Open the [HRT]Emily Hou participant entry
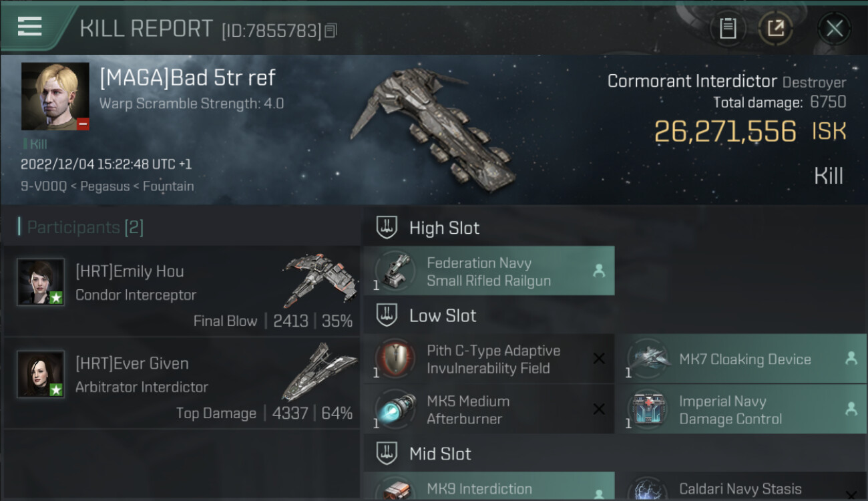Screen dimensions: 868x501 coord(182,291)
